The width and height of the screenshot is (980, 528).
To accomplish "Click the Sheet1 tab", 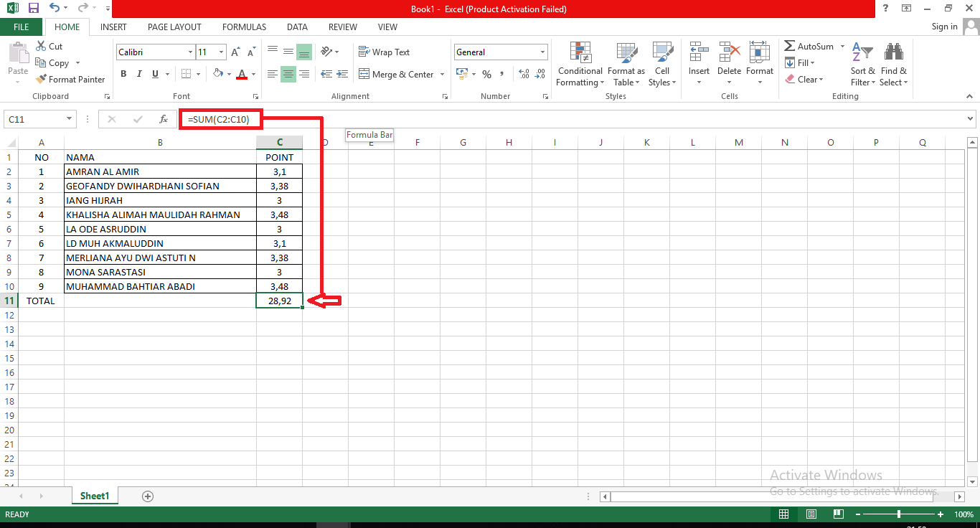I will 94,495.
